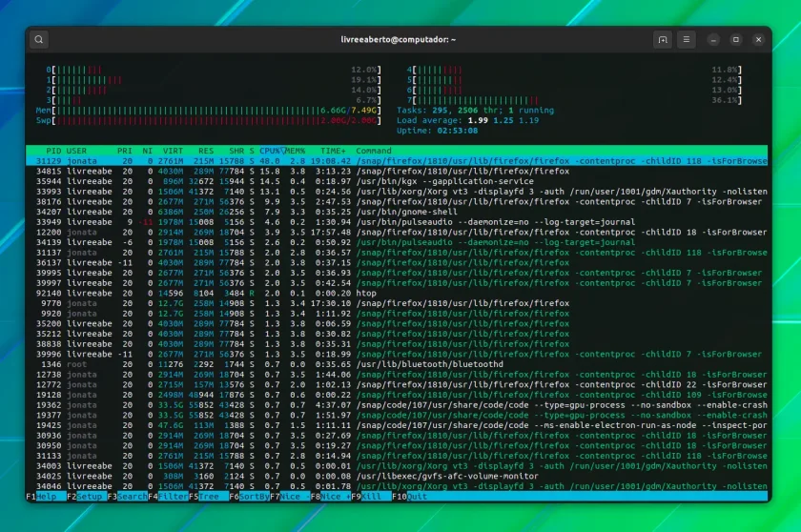Viewport: 801px width, 532px height.
Task: Open terminal search with magnifier icon
Action: click(39, 39)
